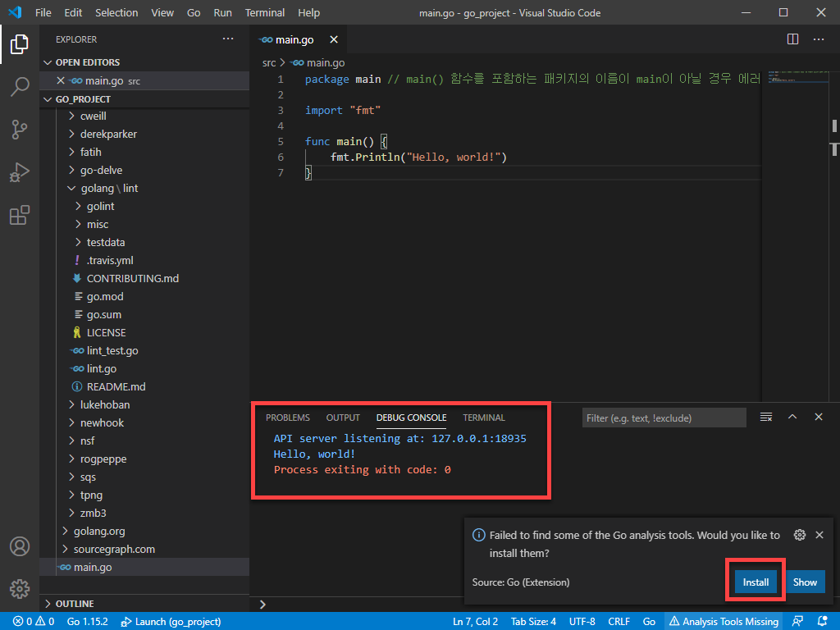Open the notifications bell in status bar
840x630 pixels.
[823, 622]
